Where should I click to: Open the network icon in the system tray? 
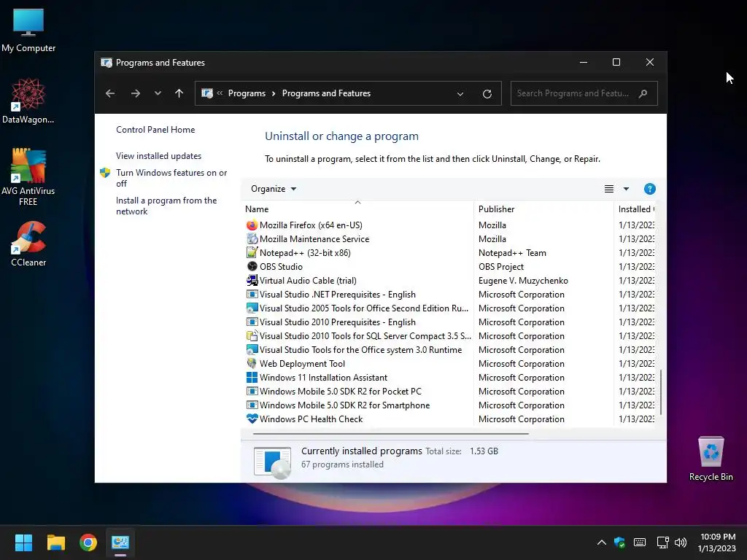(x=662, y=542)
